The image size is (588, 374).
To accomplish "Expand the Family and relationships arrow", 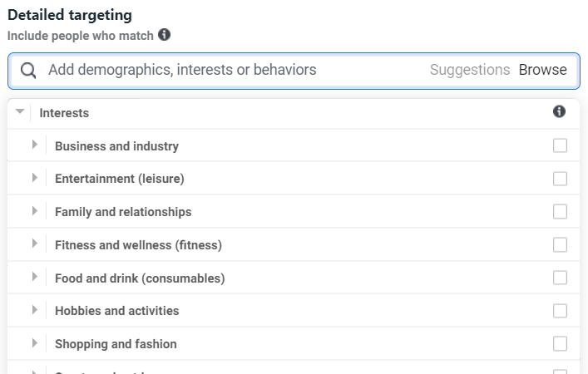I will pyautogui.click(x=34, y=210).
